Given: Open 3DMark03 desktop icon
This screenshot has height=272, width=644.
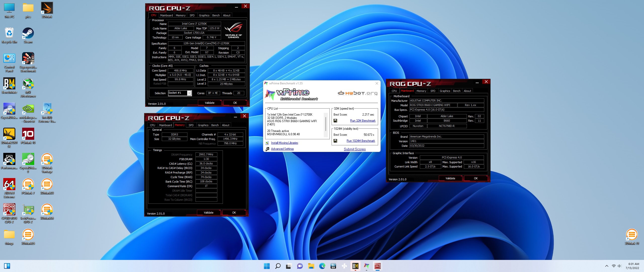Looking at the screenshot, I should (x=47, y=186).
